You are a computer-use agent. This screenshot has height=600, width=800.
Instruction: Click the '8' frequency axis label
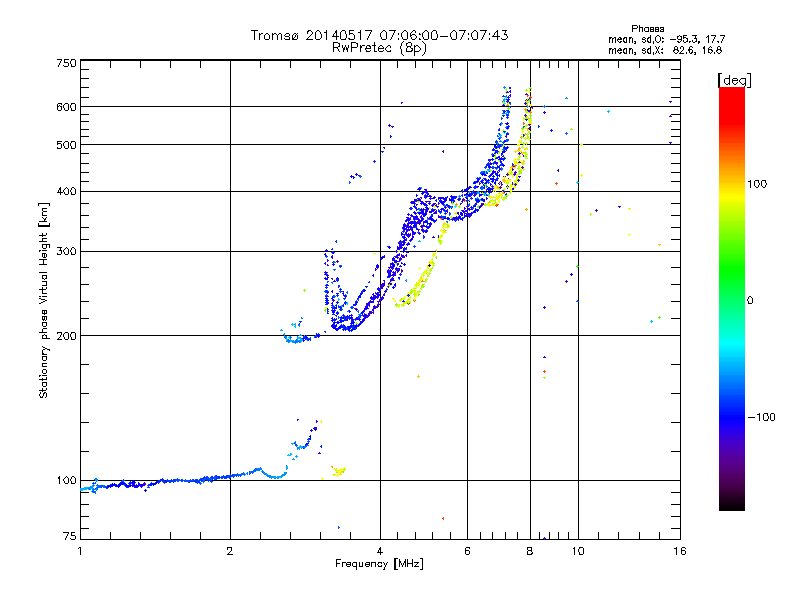click(x=530, y=551)
